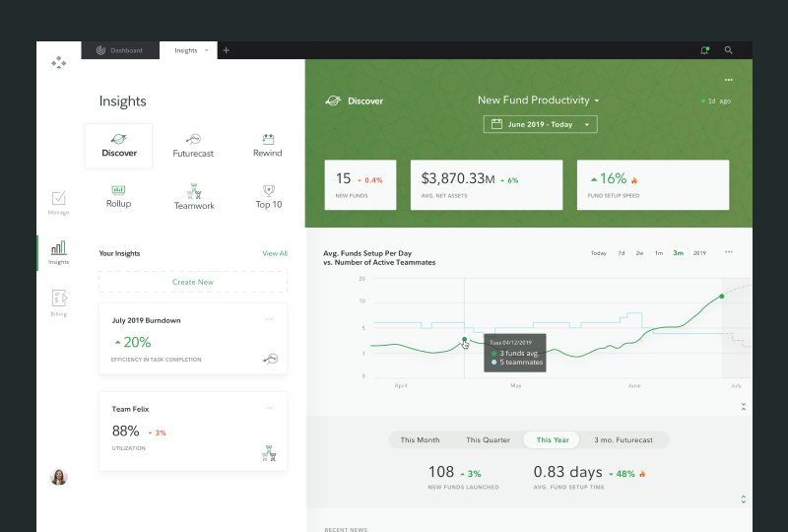The image size is (788, 532).
Task: Click the latest green chart data point
Action: tap(722, 297)
